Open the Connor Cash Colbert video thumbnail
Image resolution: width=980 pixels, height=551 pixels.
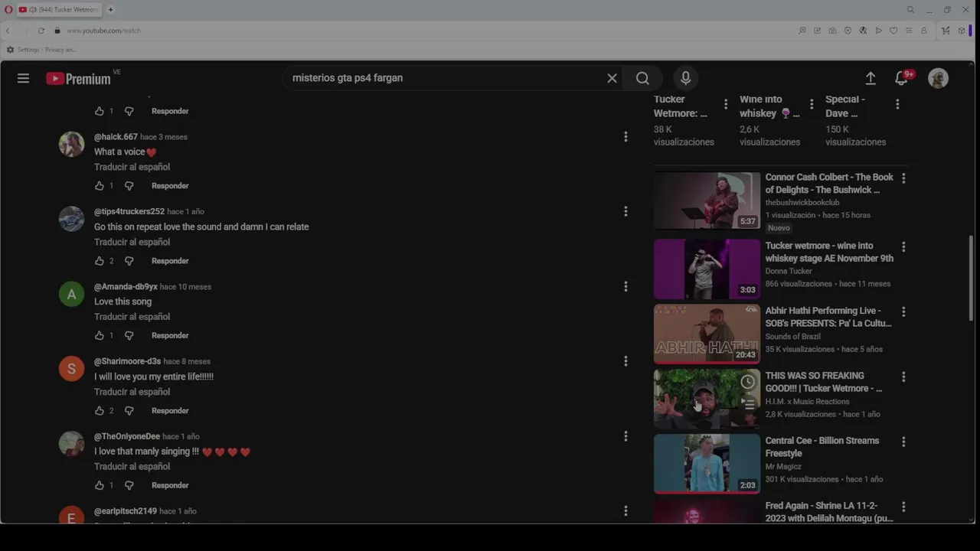(707, 201)
